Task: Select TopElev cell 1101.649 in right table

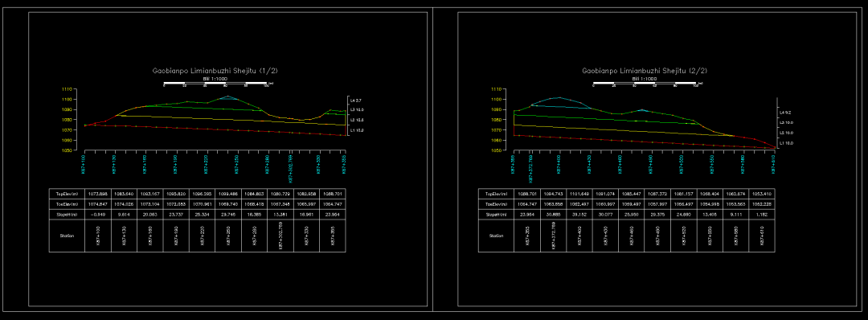Action: [579, 194]
